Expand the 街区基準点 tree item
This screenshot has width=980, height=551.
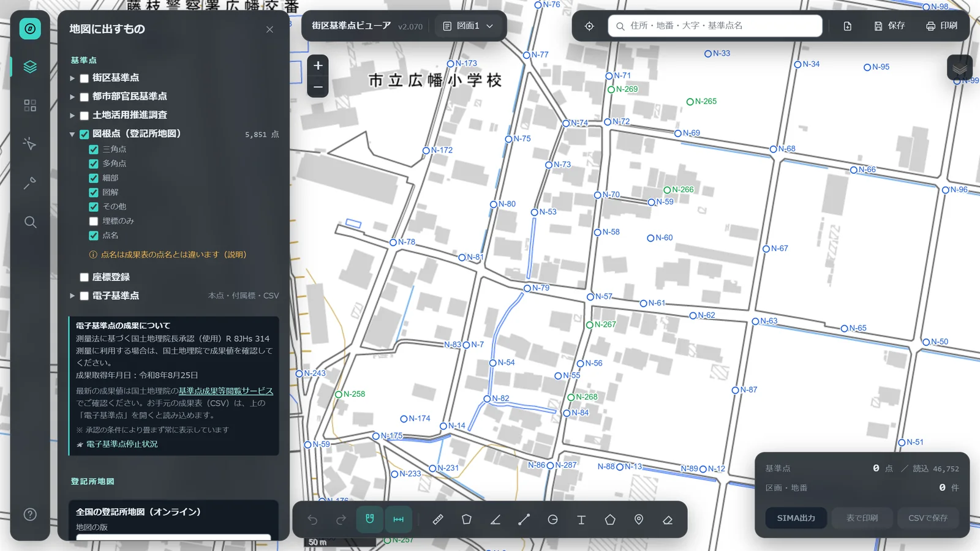click(x=72, y=78)
